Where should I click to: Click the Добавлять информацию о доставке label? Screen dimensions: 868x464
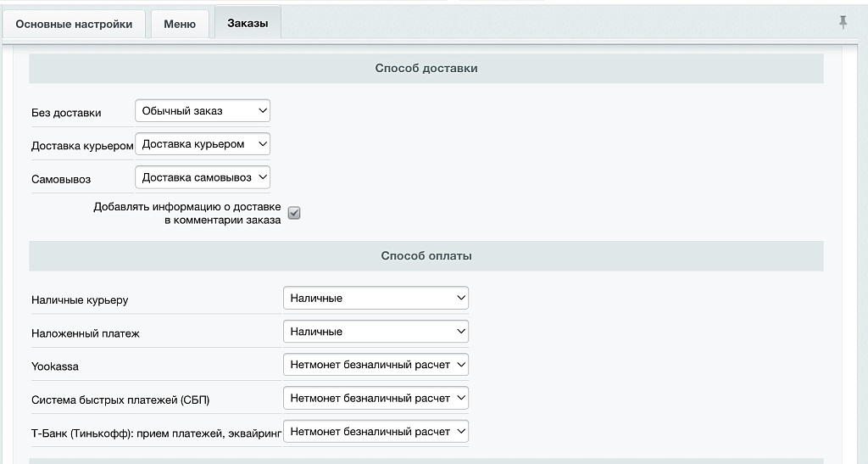pos(187,213)
